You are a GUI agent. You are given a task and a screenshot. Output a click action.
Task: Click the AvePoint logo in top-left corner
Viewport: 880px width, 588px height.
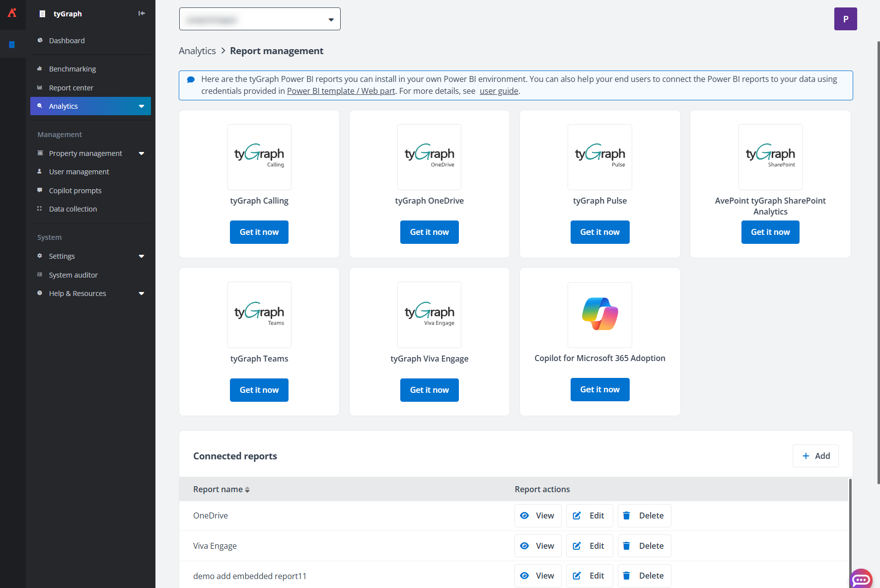(x=12, y=12)
